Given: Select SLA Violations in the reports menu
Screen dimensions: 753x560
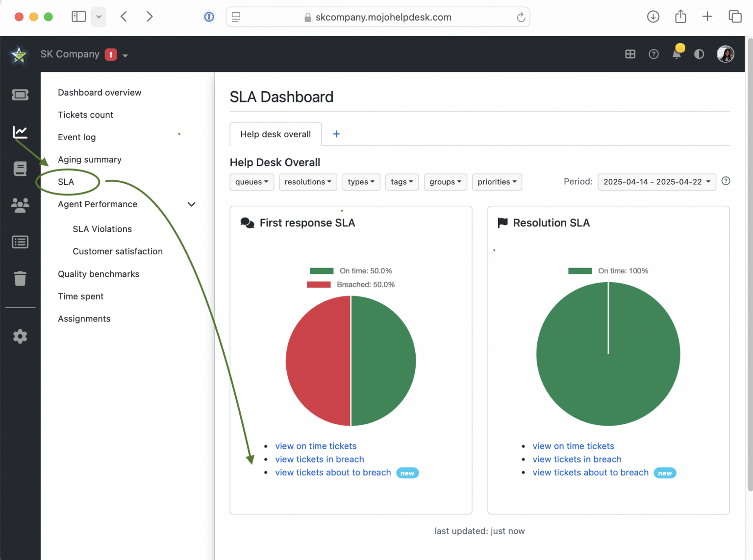Looking at the screenshot, I should coord(102,229).
